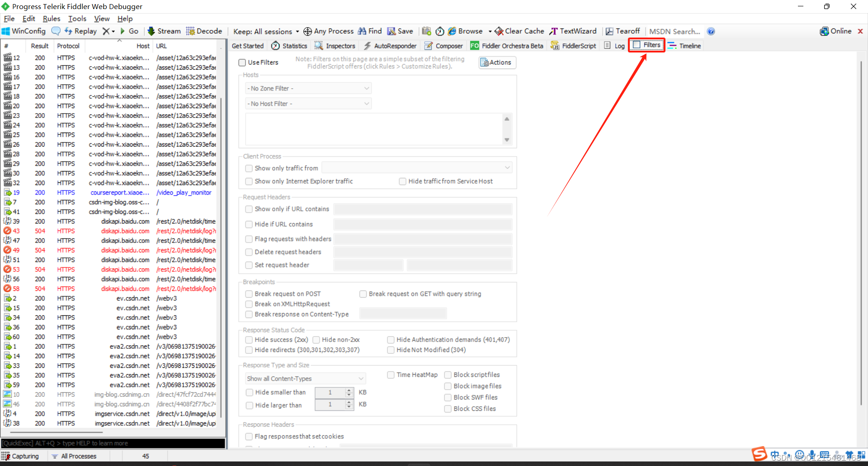Open the TextWizard tool
The image size is (868, 466).
(x=573, y=31)
